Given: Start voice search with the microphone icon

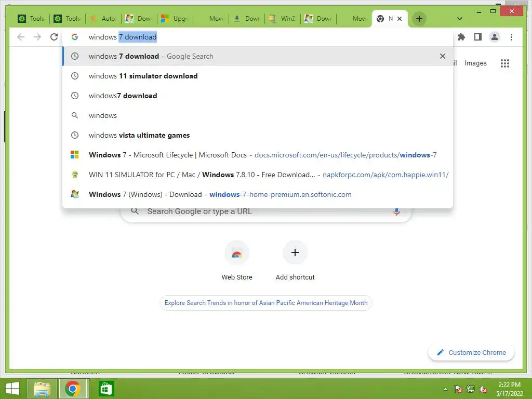Looking at the screenshot, I should pyautogui.click(x=396, y=212).
